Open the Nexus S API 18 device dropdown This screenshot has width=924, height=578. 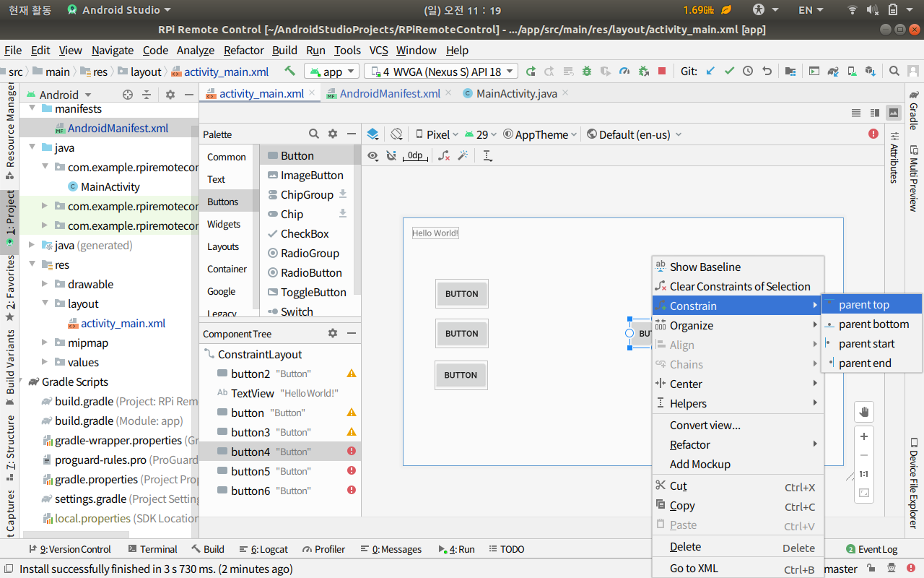441,72
